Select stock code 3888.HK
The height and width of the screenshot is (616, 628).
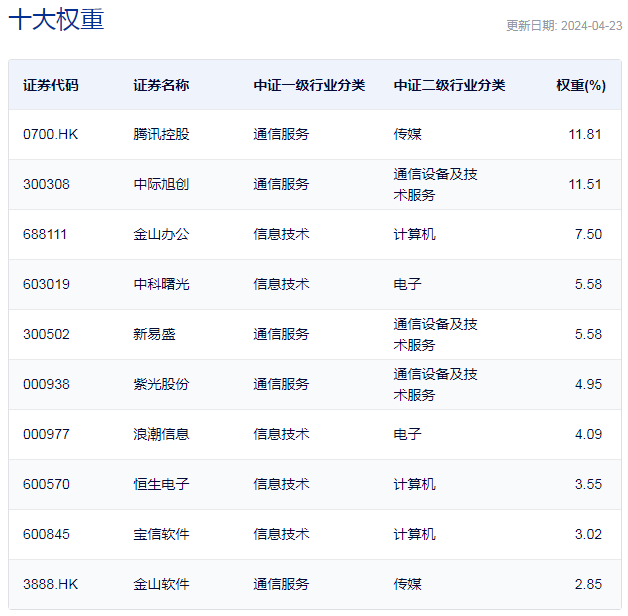click(x=50, y=585)
